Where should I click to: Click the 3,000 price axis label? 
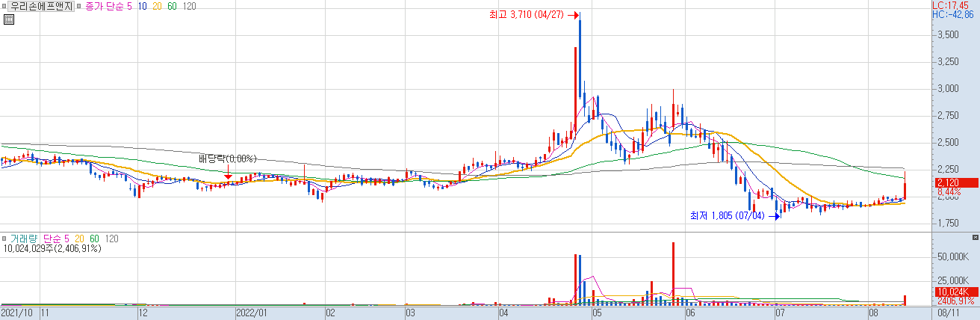(x=949, y=88)
